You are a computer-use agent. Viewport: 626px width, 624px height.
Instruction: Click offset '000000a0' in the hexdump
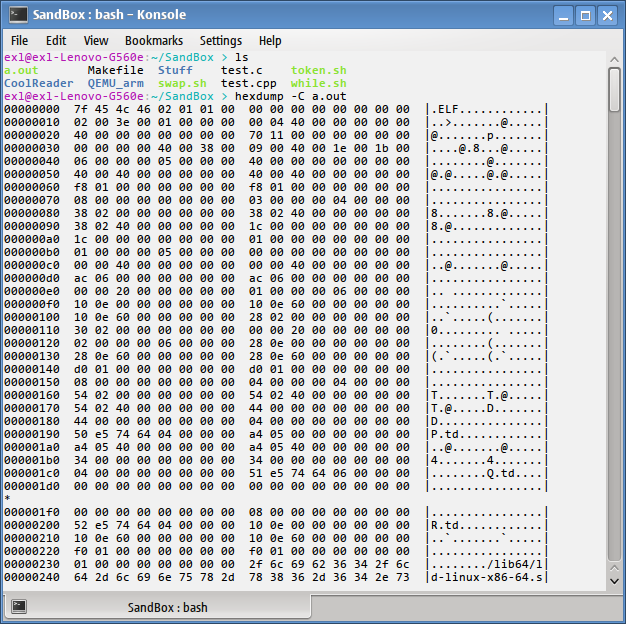tap(32, 240)
